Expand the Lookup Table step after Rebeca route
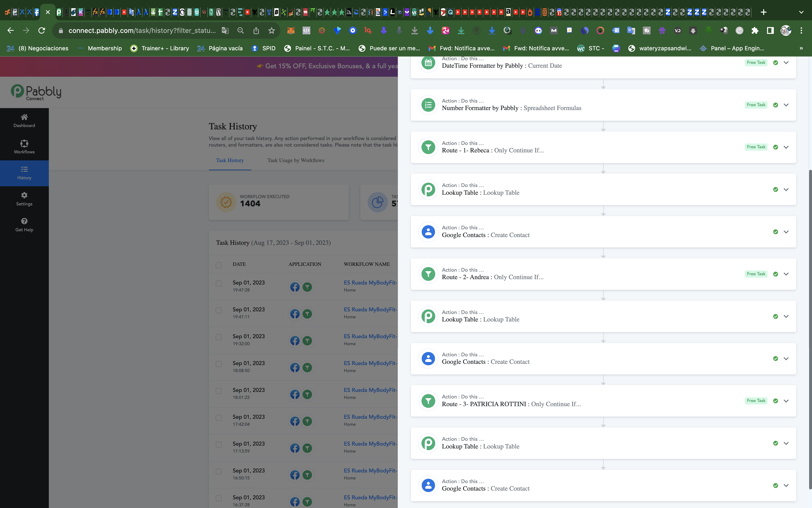The image size is (812, 508). tap(786, 189)
